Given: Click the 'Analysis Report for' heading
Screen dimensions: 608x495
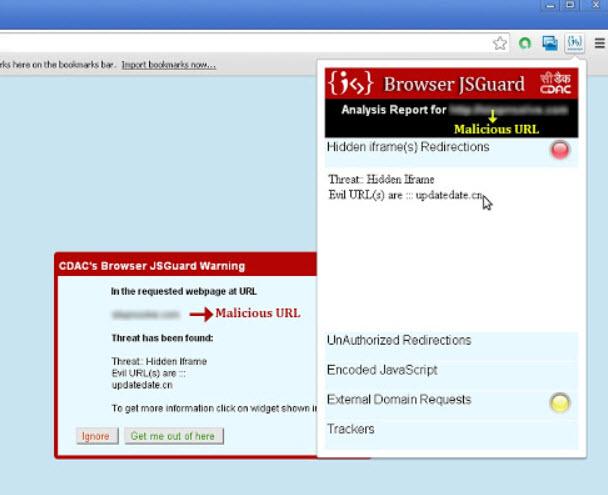Looking at the screenshot, I should point(394,110).
